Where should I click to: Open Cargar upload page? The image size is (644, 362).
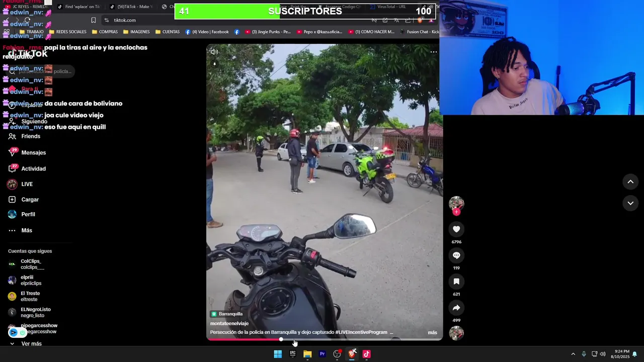pos(30,200)
